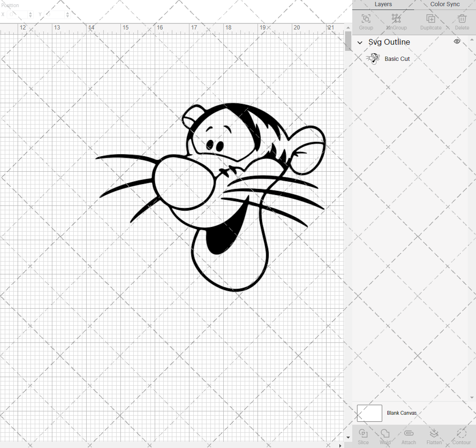This screenshot has width=476, height=448.
Task: Switch to the Color Sync tab
Action: [x=445, y=4]
